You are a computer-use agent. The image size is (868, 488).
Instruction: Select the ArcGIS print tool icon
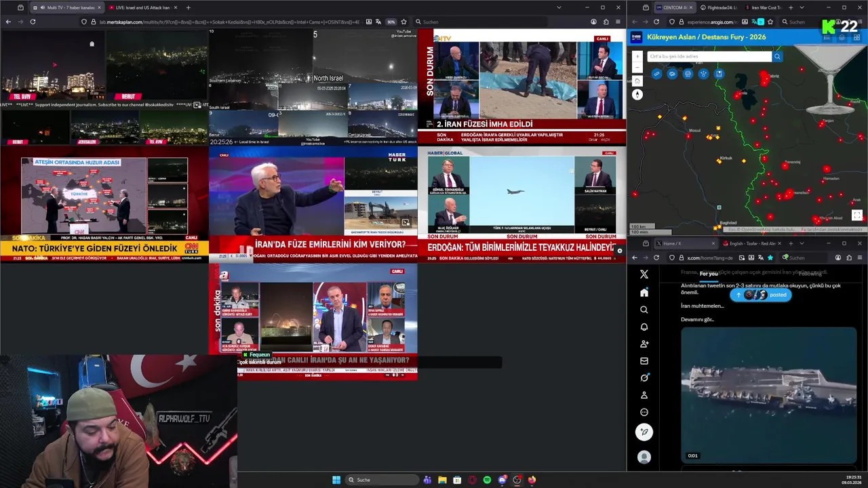pos(688,74)
